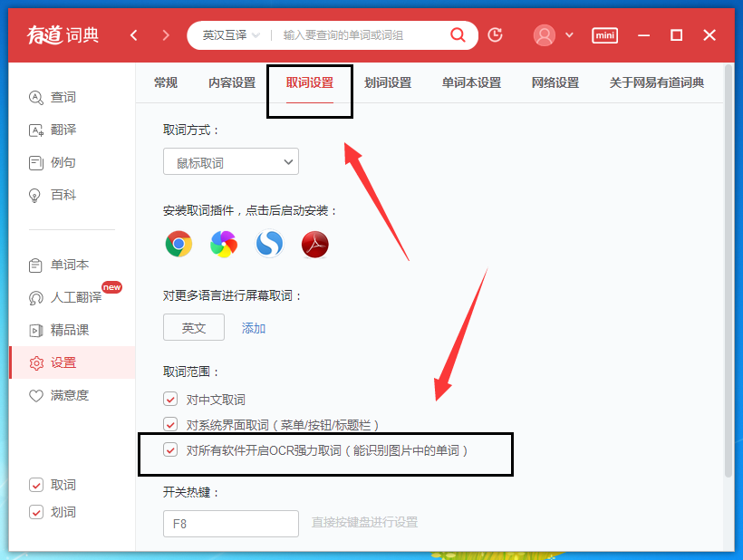Select 查词 in the left sidebar
The height and width of the screenshot is (560, 743).
[x=62, y=97]
